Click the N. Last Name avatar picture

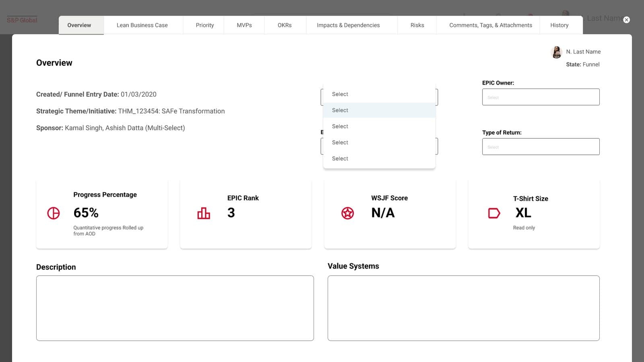coord(557,52)
